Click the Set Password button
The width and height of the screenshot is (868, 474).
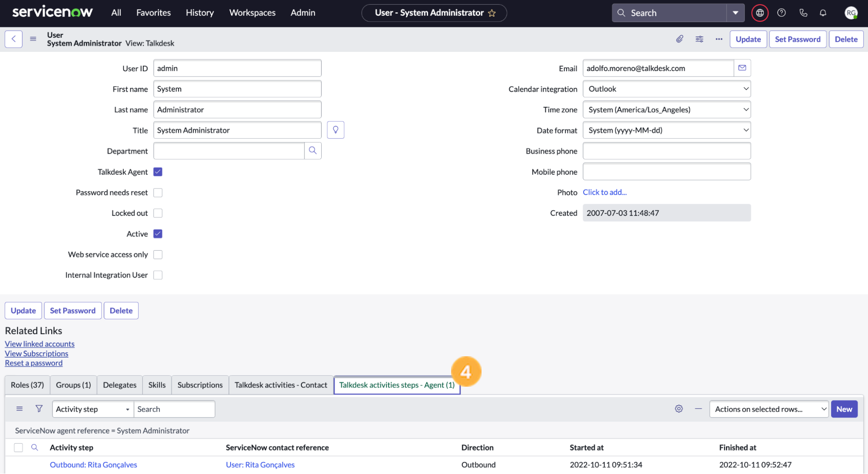[797, 39]
